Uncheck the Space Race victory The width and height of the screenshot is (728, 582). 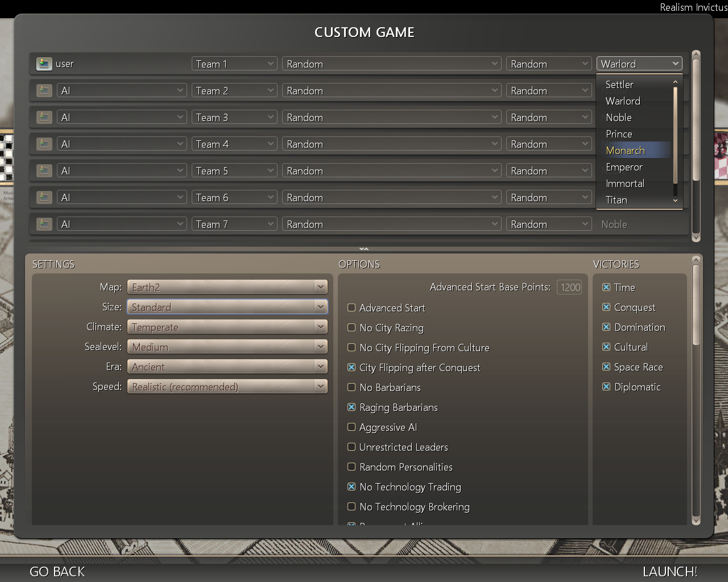(x=606, y=367)
